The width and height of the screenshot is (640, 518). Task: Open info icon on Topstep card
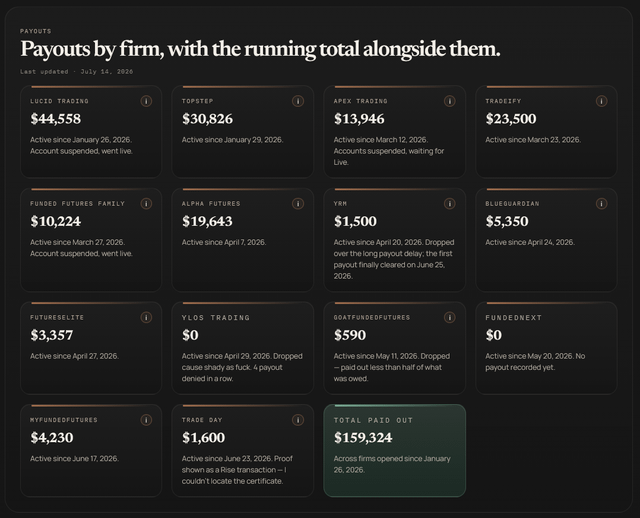coord(298,101)
